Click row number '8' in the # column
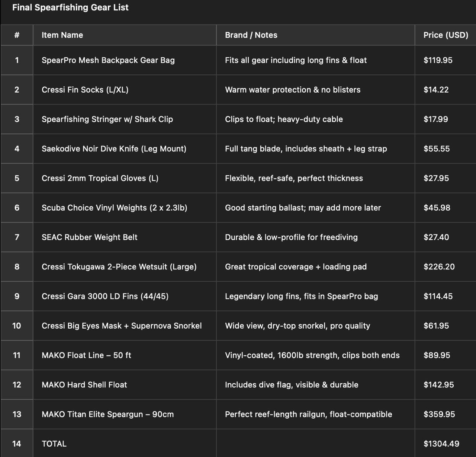Screen dimensions: 476x457 (x=17, y=267)
